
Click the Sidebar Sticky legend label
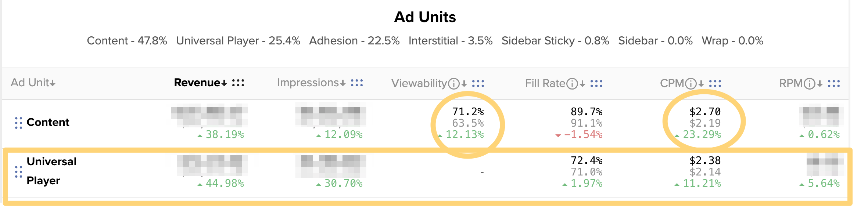click(x=555, y=41)
